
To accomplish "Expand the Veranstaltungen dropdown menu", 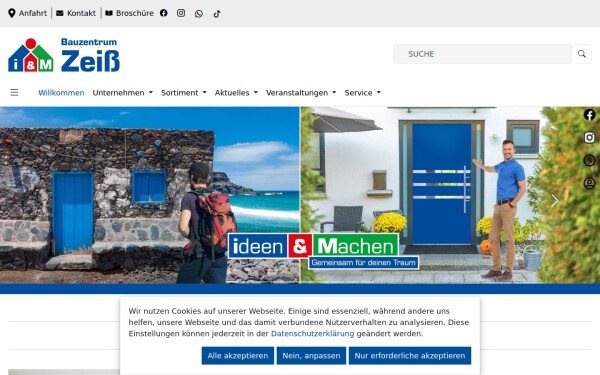I will point(301,93).
